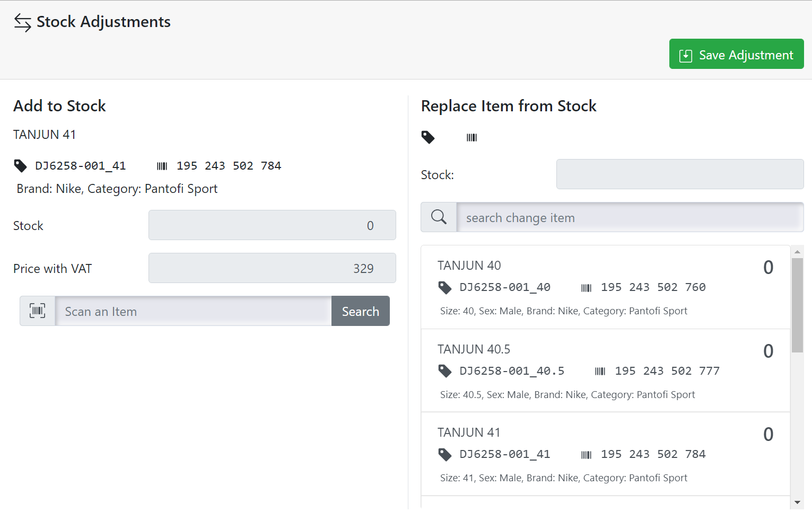The width and height of the screenshot is (812, 512).
Task: Click the barcode icon under Replace Item from Stock heading
Action: pos(472,138)
